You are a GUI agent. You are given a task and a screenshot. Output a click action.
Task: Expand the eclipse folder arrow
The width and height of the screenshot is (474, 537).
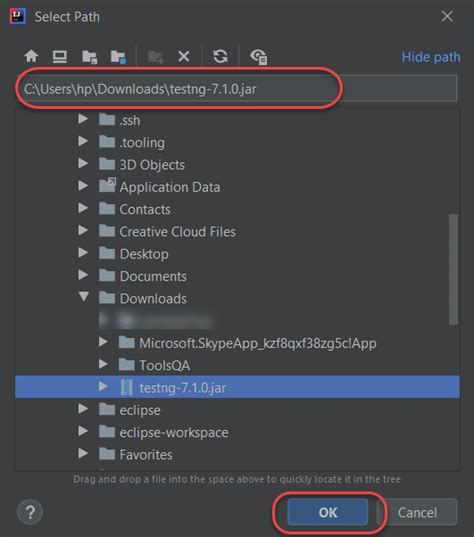pos(83,409)
